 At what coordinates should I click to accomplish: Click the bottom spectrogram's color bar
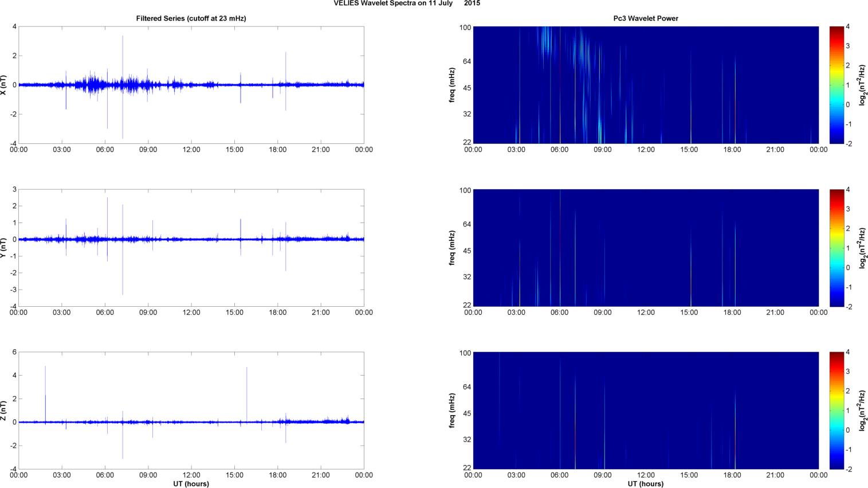[x=836, y=411]
